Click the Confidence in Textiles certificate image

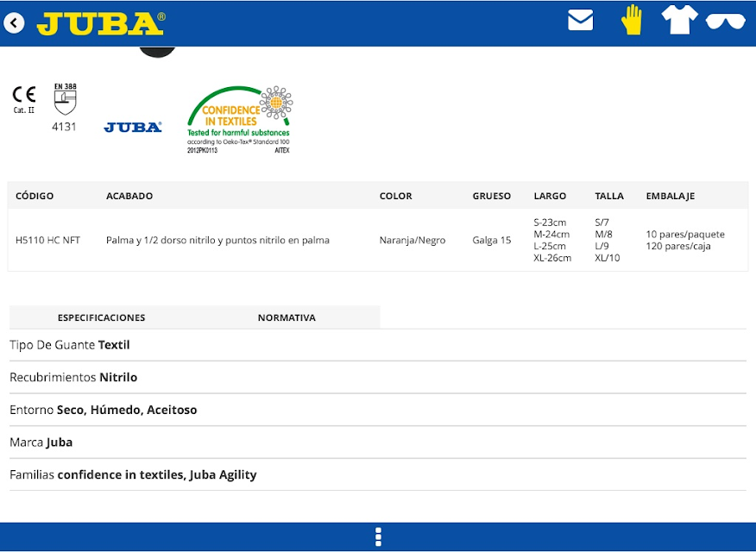click(x=240, y=120)
